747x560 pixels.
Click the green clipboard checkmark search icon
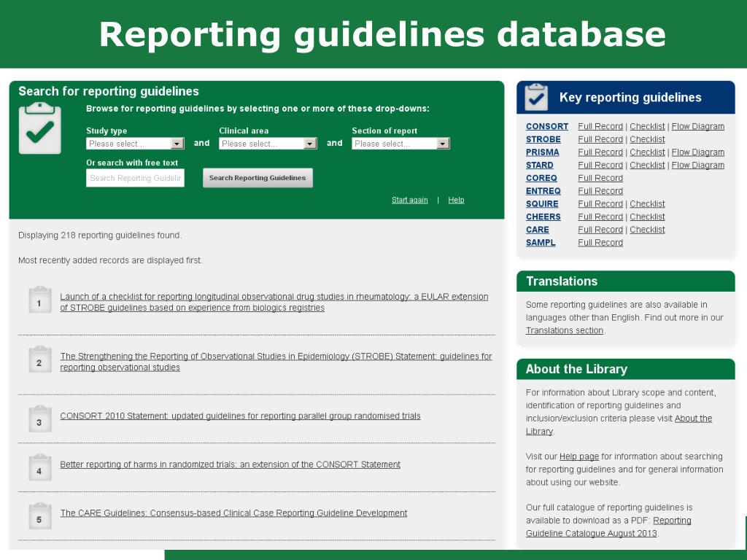pyautogui.click(x=39, y=128)
